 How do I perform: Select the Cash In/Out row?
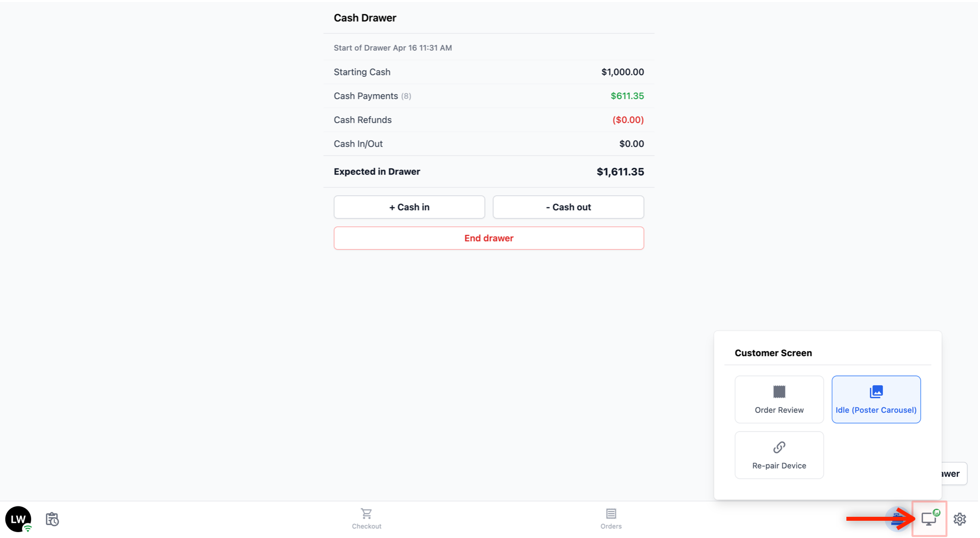pos(489,144)
